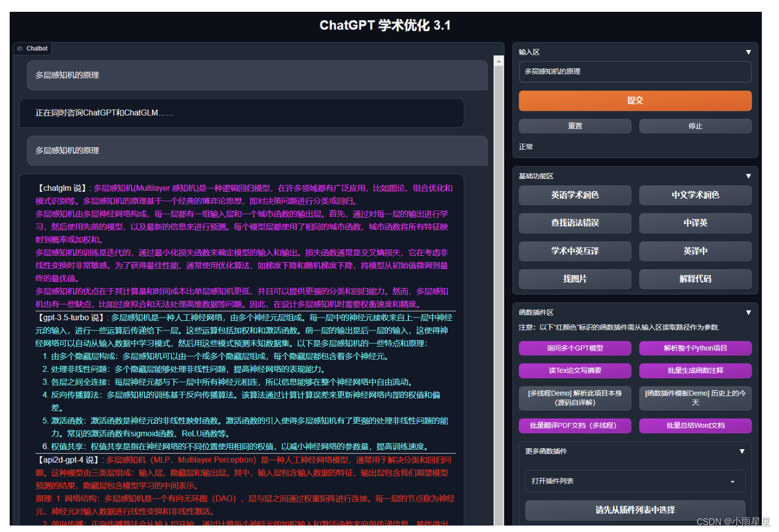Click the 【gpt-3.5-turbo 说】 response heading
This screenshot has height=532, width=779.
click(70, 318)
